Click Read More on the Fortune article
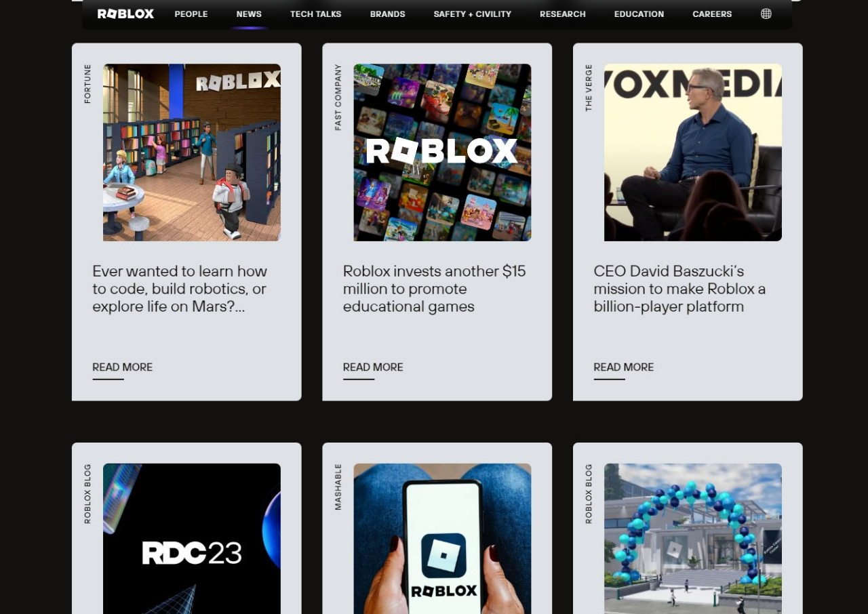 pos(123,367)
